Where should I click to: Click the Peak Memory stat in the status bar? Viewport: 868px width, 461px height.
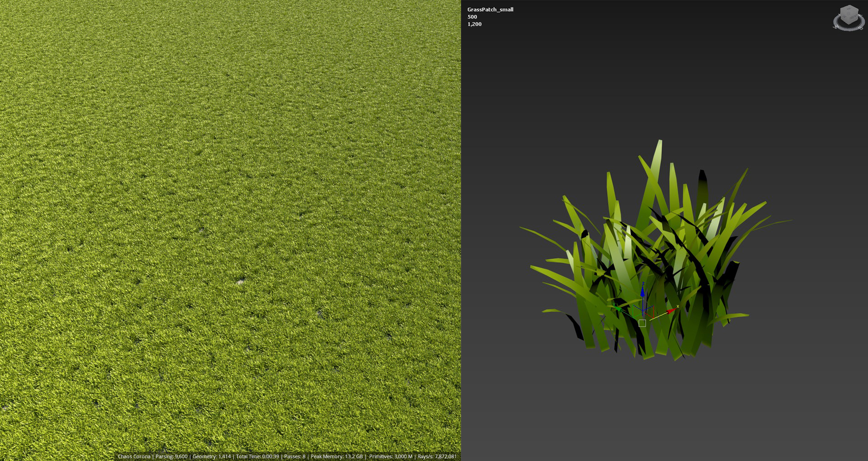coord(338,456)
